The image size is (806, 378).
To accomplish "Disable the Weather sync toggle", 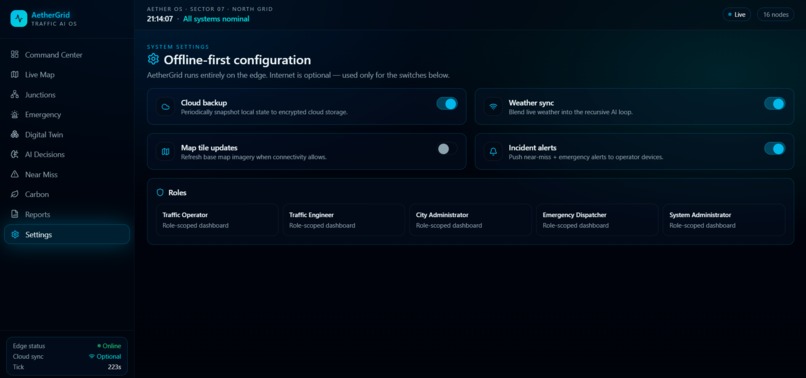I will click(x=775, y=104).
